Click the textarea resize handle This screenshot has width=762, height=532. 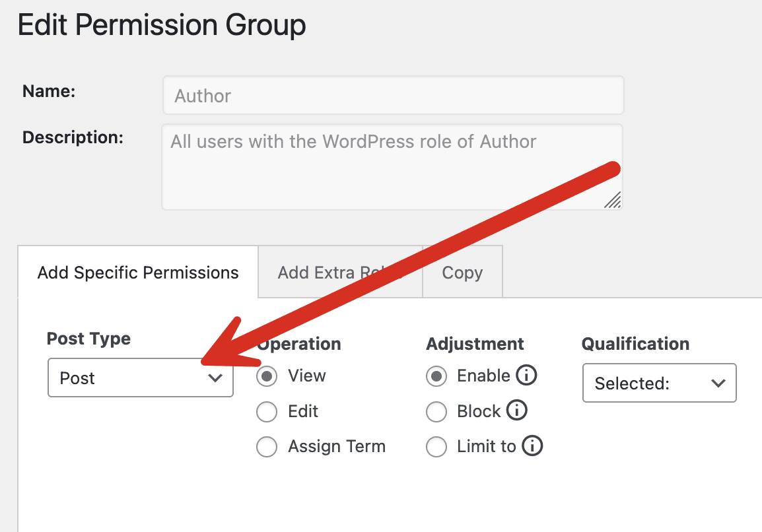pyautogui.click(x=613, y=201)
